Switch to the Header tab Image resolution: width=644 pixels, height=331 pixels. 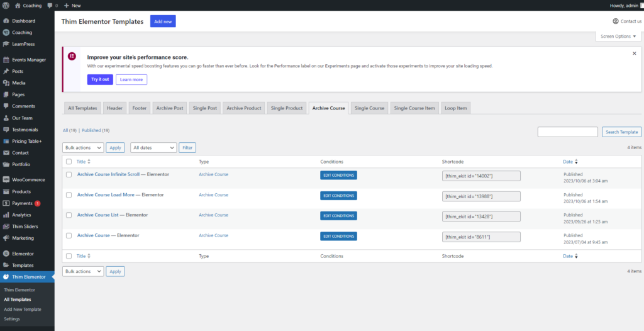[114, 108]
